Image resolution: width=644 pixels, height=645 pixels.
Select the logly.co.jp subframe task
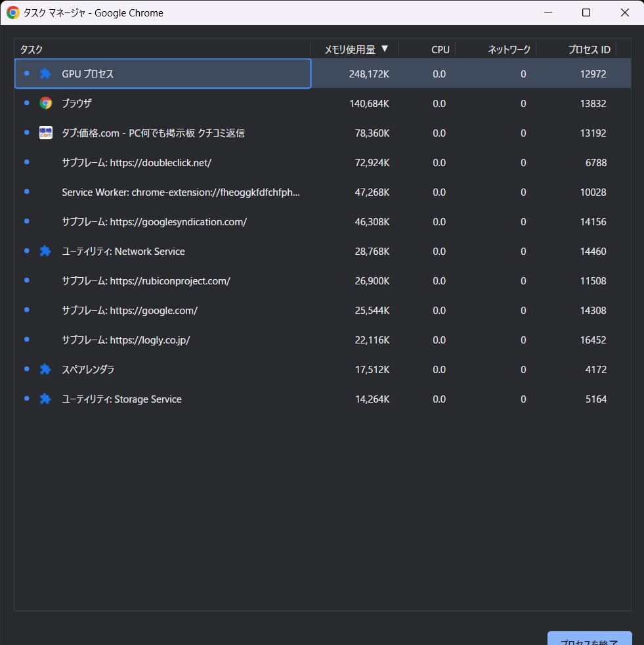323,340
